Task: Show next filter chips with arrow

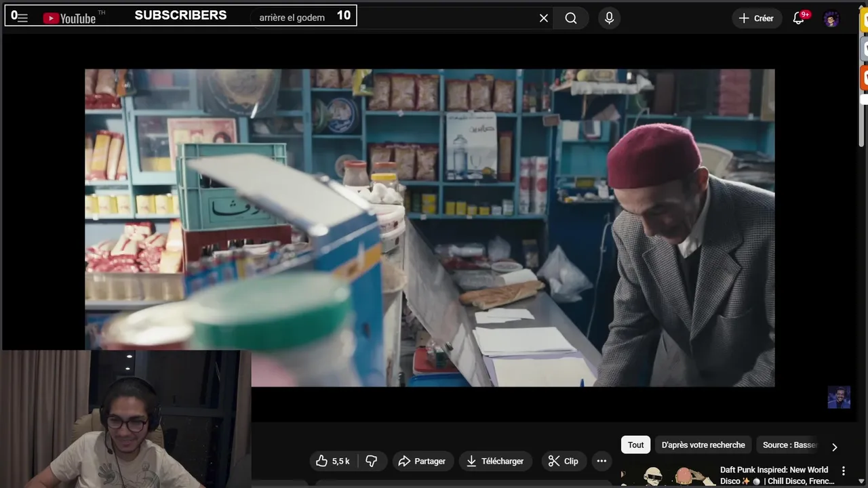Action: 834,447
